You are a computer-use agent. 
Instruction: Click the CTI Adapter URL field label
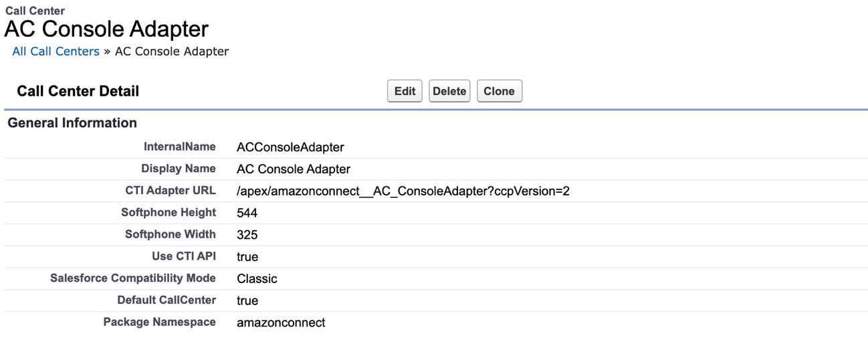pos(171,191)
